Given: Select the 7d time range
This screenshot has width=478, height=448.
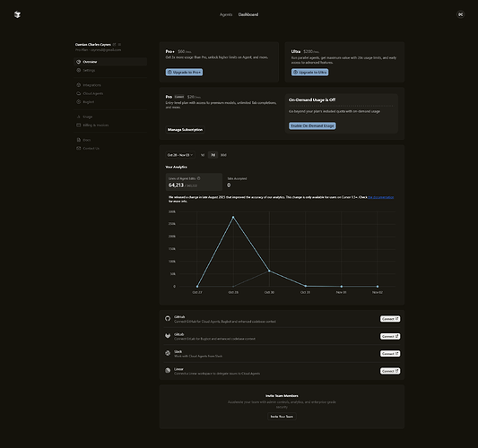Looking at the screenshot, I should tap(213, 155).
